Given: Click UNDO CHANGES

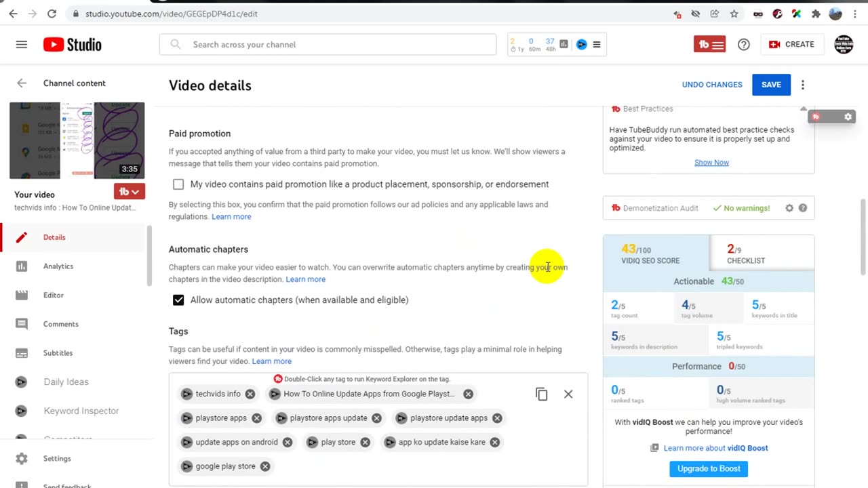Looking at the screenshot, I should pos(712,85).
